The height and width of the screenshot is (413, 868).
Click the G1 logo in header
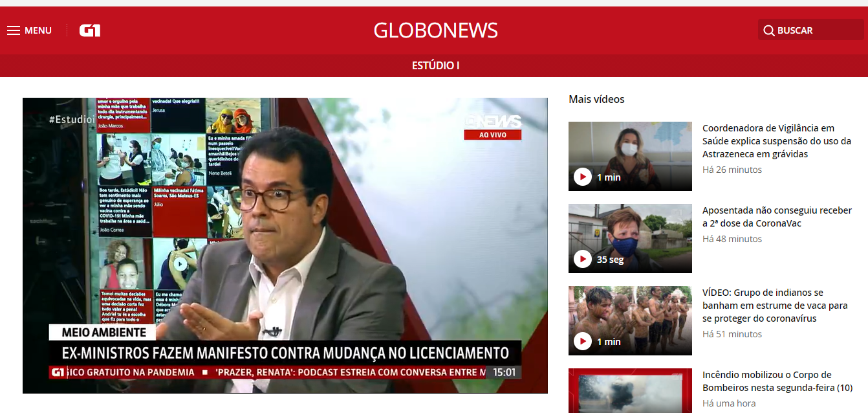click(90, 30)
